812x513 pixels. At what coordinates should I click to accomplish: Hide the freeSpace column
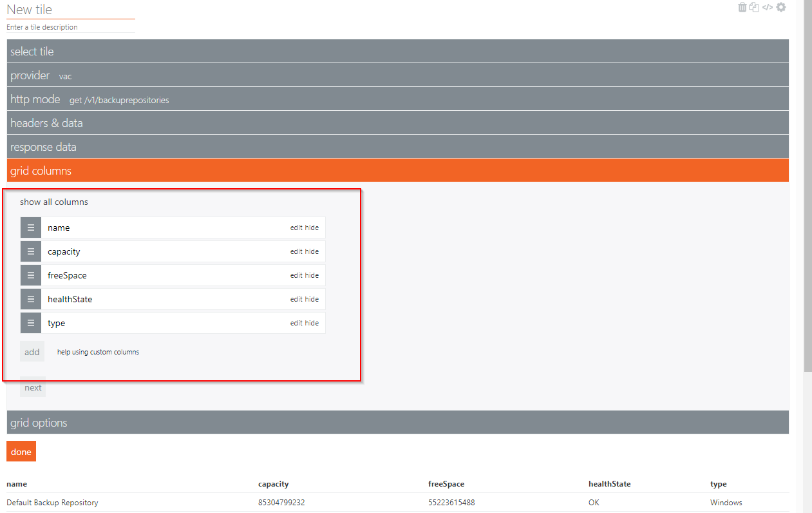[312, 275]
